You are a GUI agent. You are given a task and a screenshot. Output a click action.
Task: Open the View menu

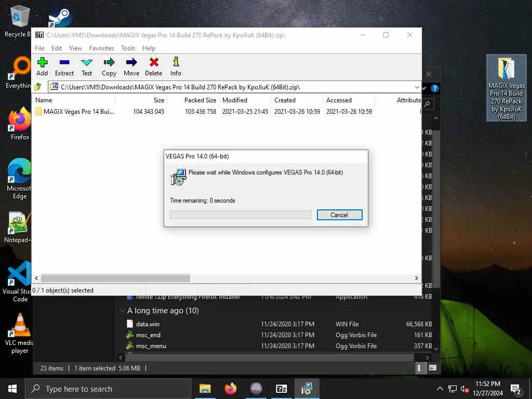click(x=75, y=48)
